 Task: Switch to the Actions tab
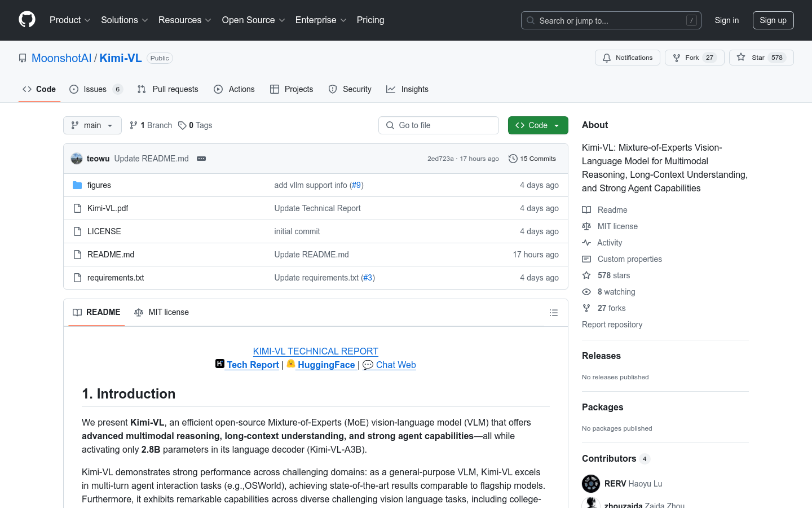[235, 89]
